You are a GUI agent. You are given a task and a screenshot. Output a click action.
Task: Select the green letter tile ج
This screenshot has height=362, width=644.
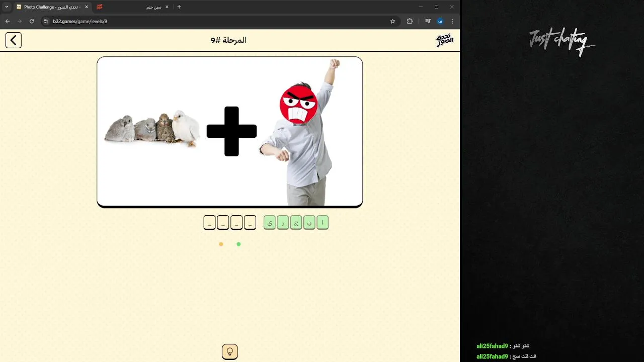[x=296, y=222]
